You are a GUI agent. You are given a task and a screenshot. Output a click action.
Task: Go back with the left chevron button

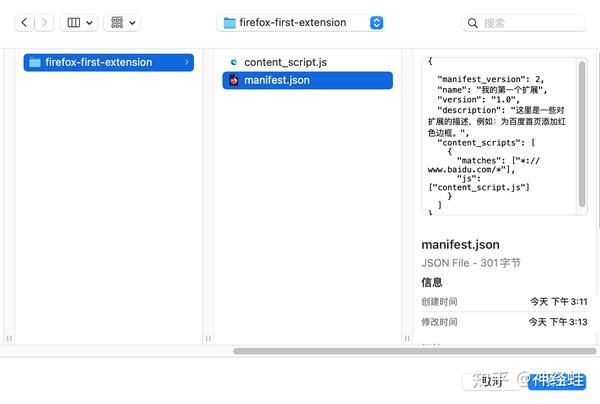[24, 22]
